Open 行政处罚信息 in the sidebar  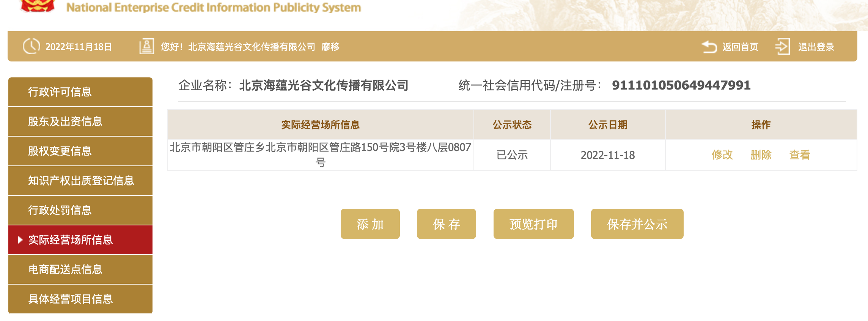(80, 210)
